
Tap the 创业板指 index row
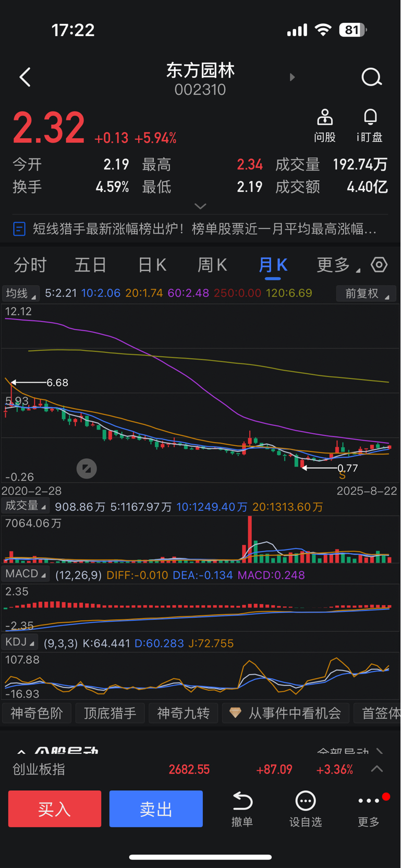coord(200,769)
